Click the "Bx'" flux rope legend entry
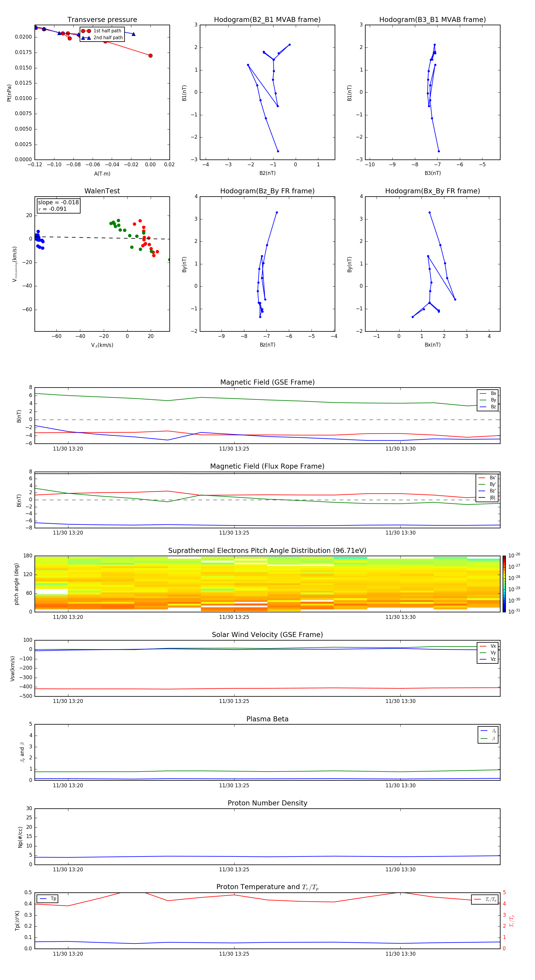Viewport: 535px width, 980px height. point(487,478)
